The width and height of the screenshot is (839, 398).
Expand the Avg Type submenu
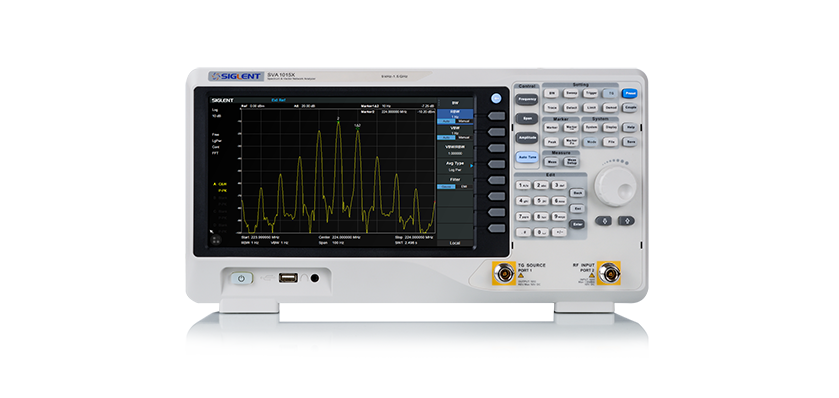pyautogui.click(x=455, y=165)
